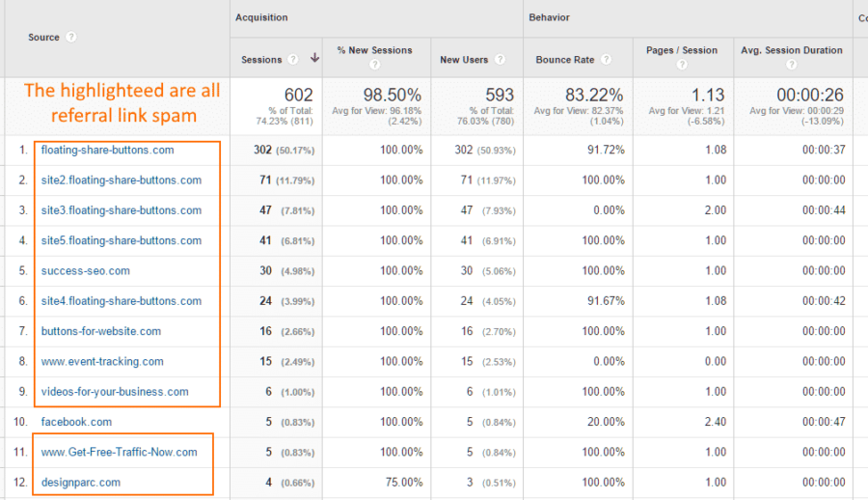
Task: Sort by the % New Sessions header
Action: pyautogui.click(x=375, y=50)
